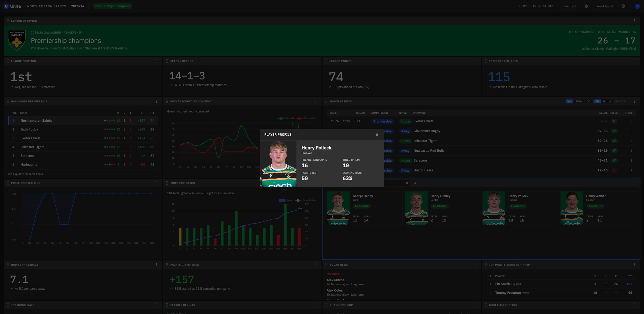Grab the Gallagher Premiership drag handle
Screen dimensions: 644x314
(x=8, y=101)
